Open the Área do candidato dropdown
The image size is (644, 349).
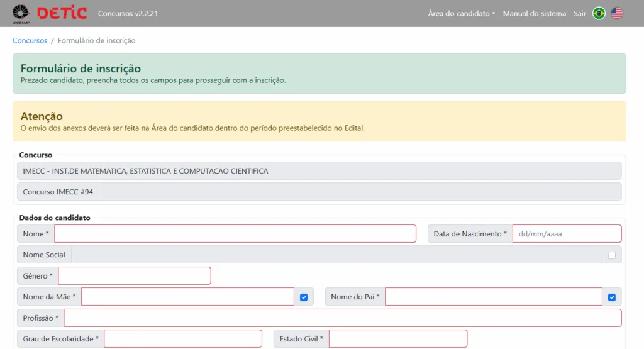coord(461,13)
